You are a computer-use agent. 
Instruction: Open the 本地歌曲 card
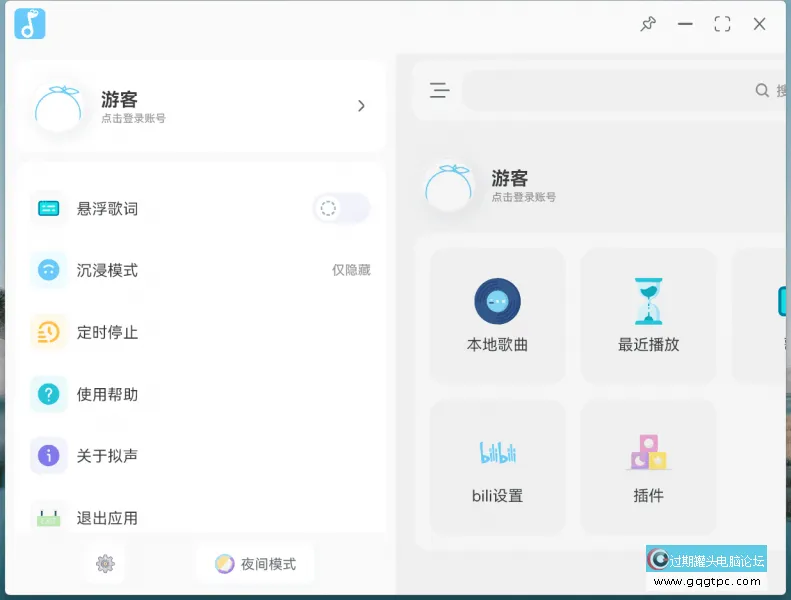497,316
